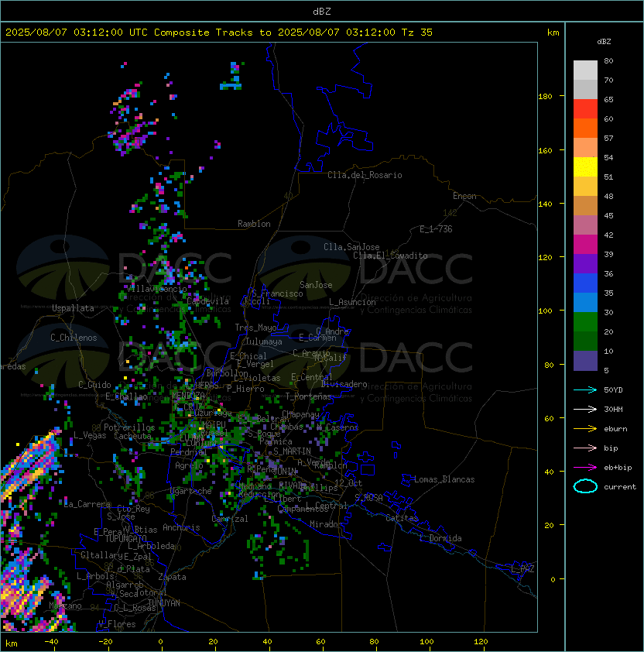Click the Zapata place label
The width and height of the screenshot is (644, 652).
[172, 577]
